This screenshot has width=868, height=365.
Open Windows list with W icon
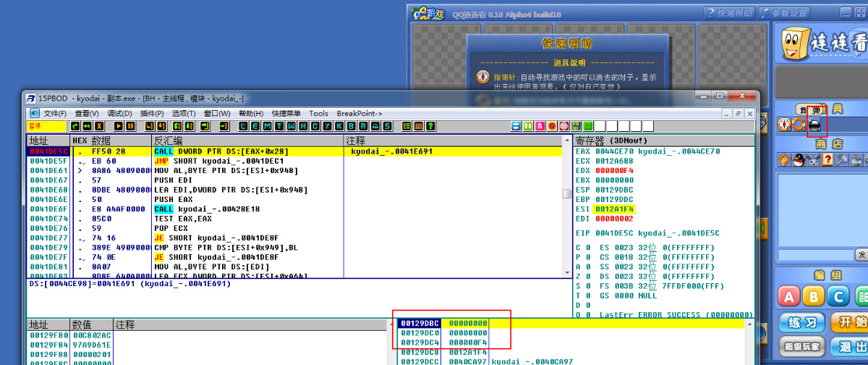292,126
